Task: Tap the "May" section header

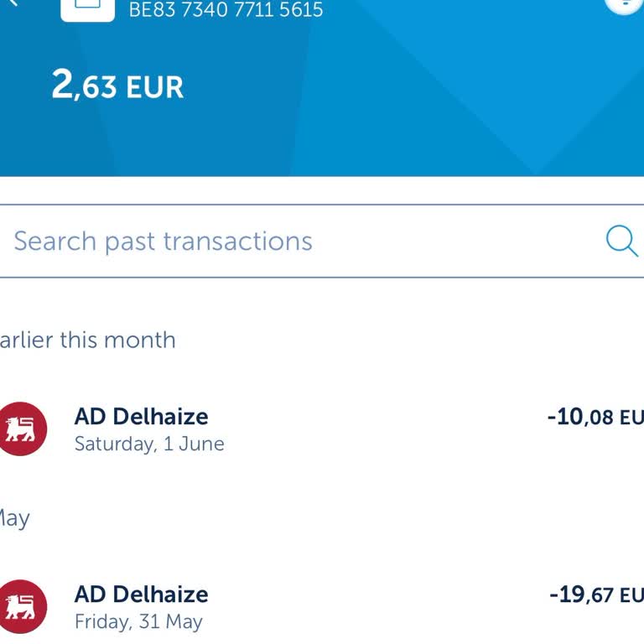Action: click(x=14, y=517)
